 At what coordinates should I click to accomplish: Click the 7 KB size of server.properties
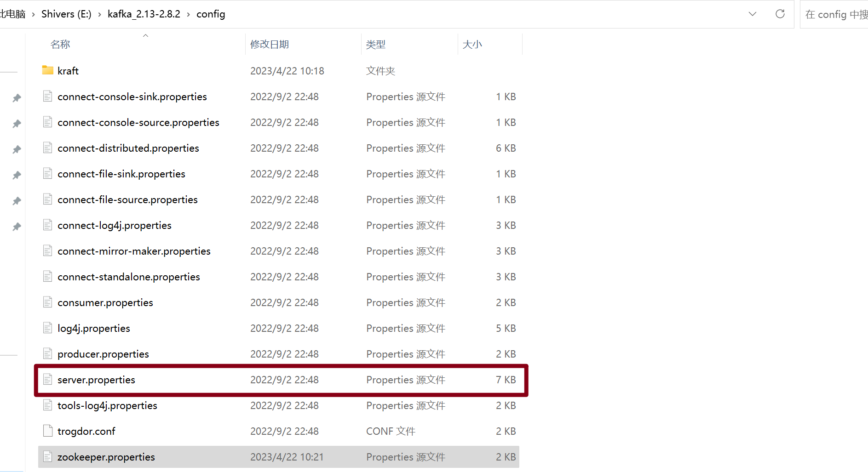[506, 380]
